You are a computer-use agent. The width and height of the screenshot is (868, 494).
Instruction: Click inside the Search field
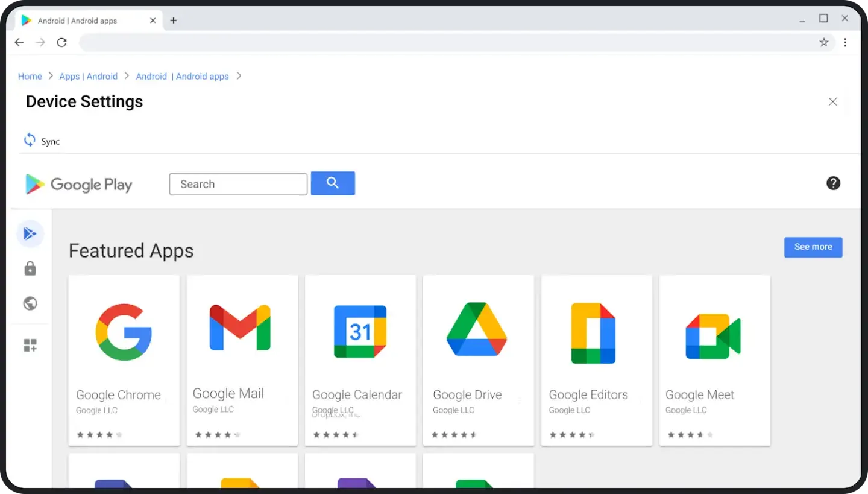click(x=237, y=183)
